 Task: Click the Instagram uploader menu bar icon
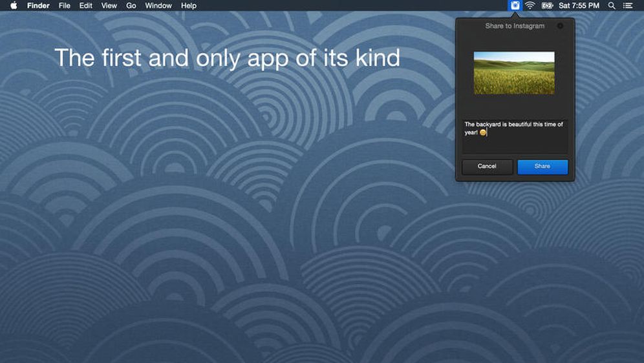pyautogui.click(x=515, y=5)
